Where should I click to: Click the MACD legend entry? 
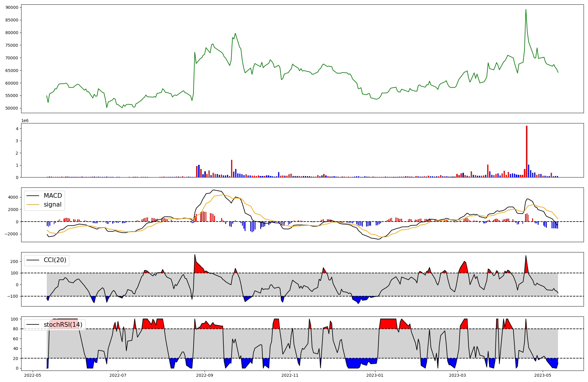(53, 196)
